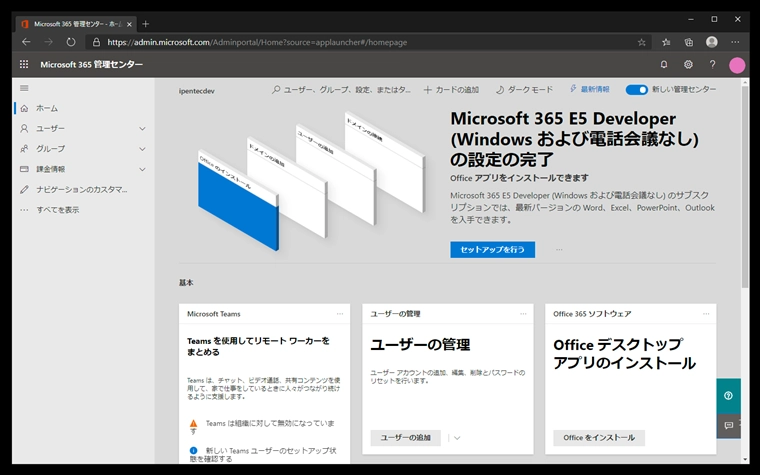The width and height of the screenshot is (760, 475).
Task: Click ユーザーの追加 button
Action: click(x=406, y=438)
